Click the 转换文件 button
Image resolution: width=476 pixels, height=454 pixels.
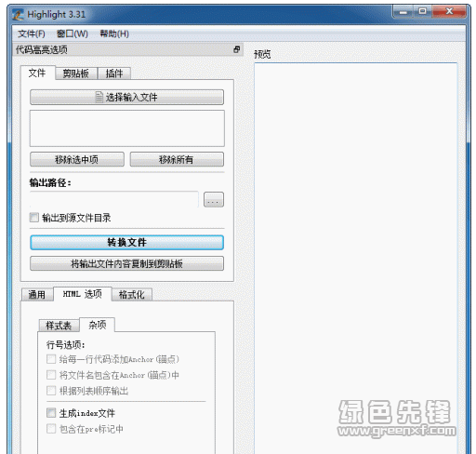pyautogui.click(x=126, y=243)
